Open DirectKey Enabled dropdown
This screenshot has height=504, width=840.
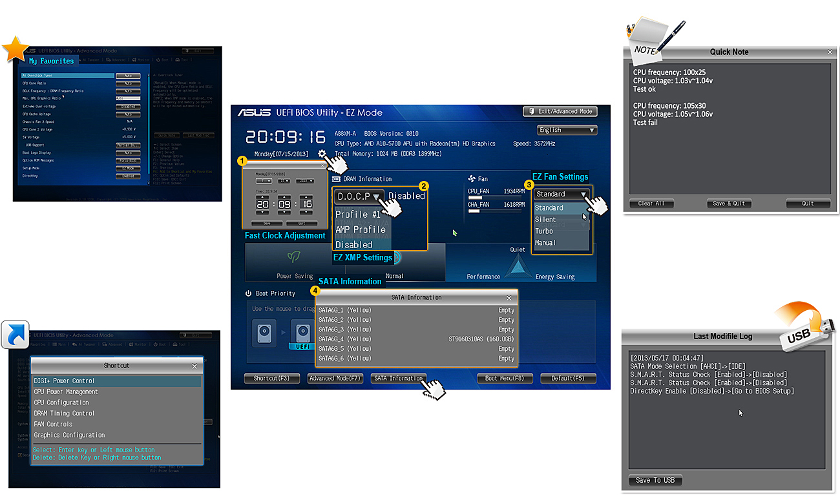128,176
